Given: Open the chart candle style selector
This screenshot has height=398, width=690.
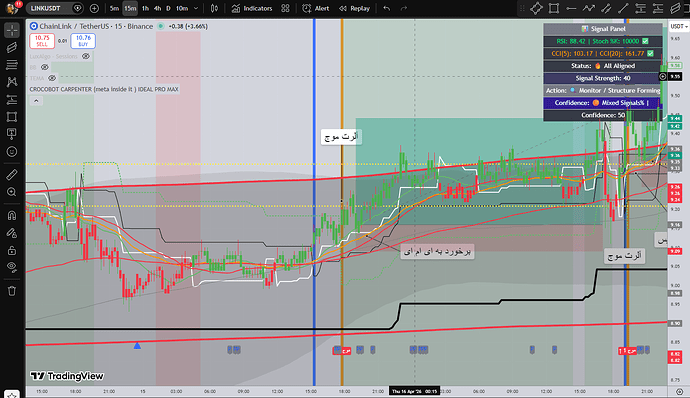Looking at the screenshot, I should pos(214,8).
